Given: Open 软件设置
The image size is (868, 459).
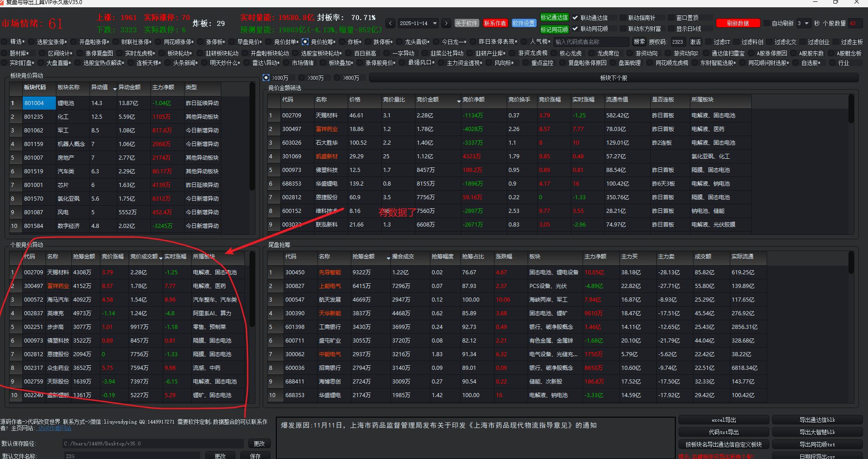Looking at the screenshot, I should coord(524,23).
